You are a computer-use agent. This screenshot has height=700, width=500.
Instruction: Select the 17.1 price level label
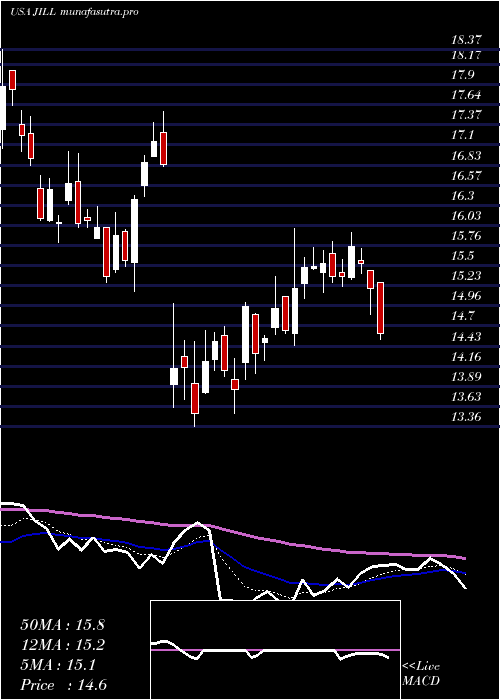point(463,135)
